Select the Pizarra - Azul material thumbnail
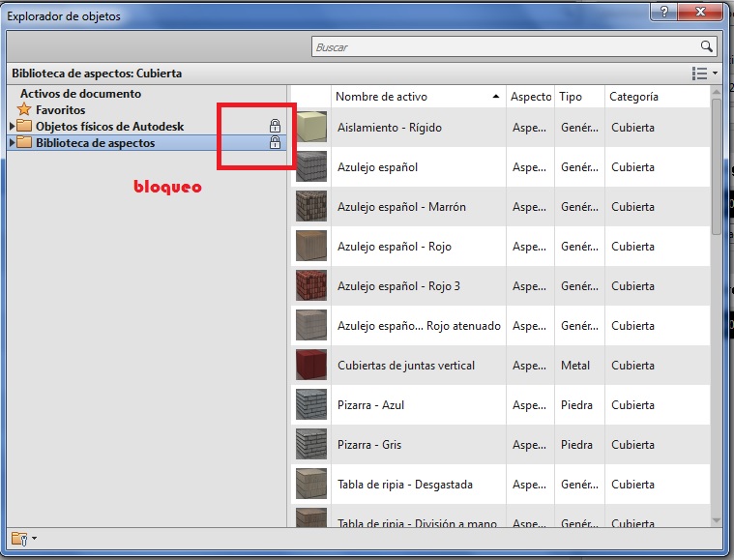Screen dimensions: 734x560 (x=310, y=405)
